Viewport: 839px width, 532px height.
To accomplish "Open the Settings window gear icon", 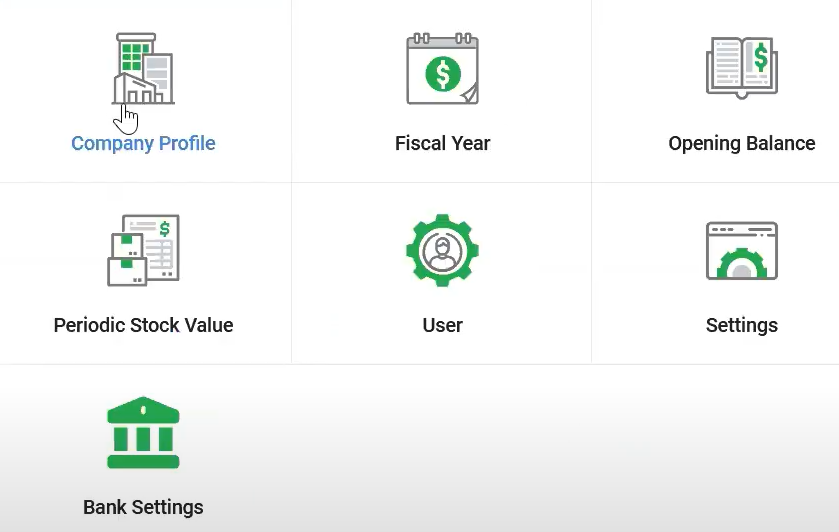I will click(x=742, y=250).
